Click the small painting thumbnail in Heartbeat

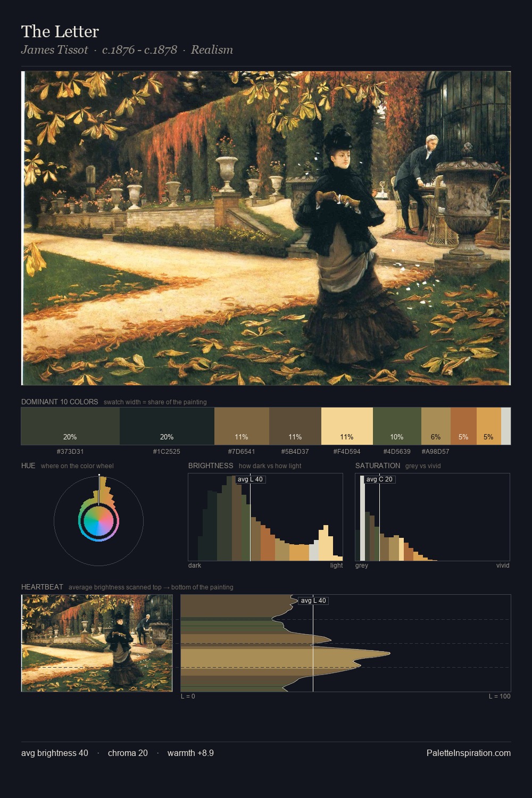coord(97,643)
